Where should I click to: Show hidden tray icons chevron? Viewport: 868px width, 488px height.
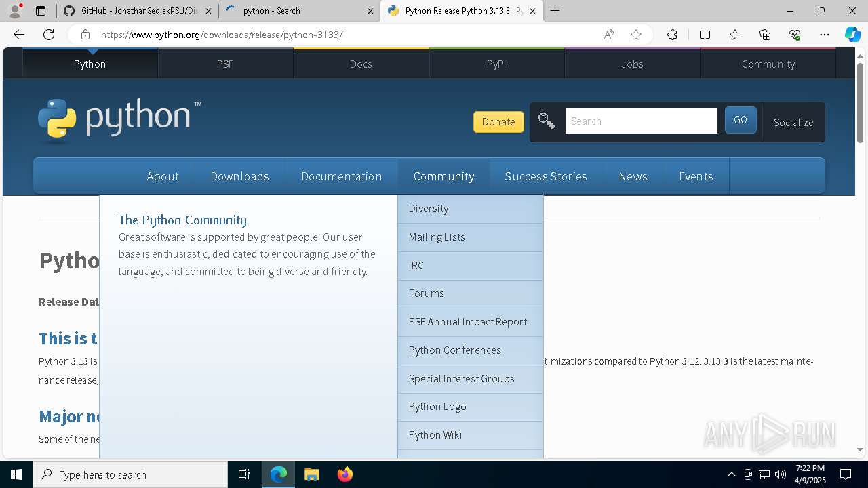click(731, 474)
